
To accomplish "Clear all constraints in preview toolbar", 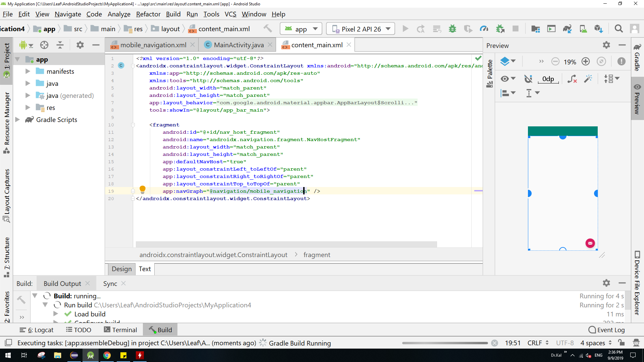I will [572, 79].
